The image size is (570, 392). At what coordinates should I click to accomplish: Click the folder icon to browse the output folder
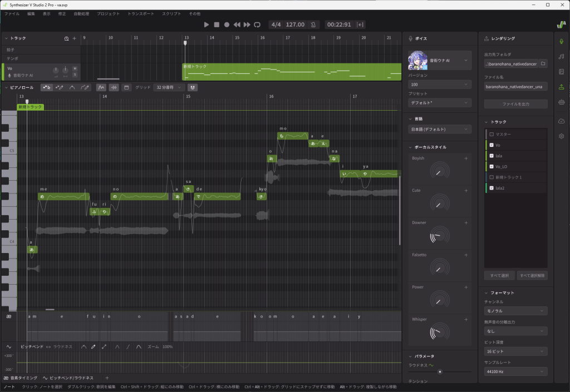pos(543,64)
